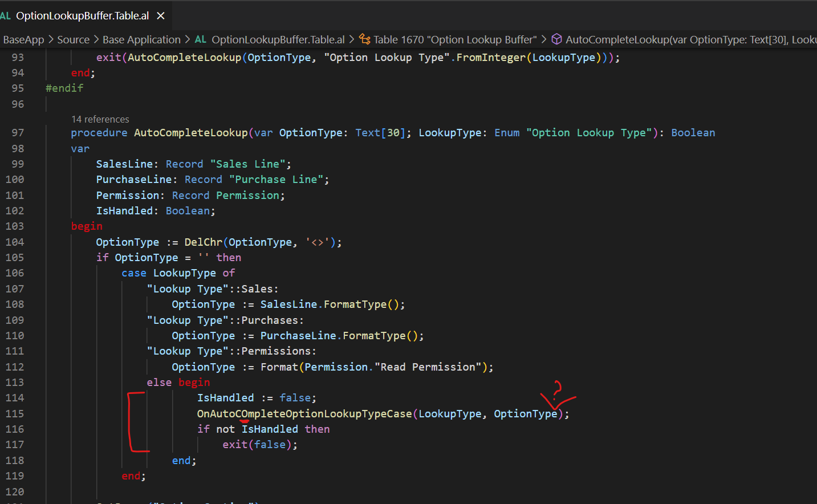The width and height of the screenshot is (817, 504).
Task: Click the Source breadcrumb link
Action: (x=74, y=39)
